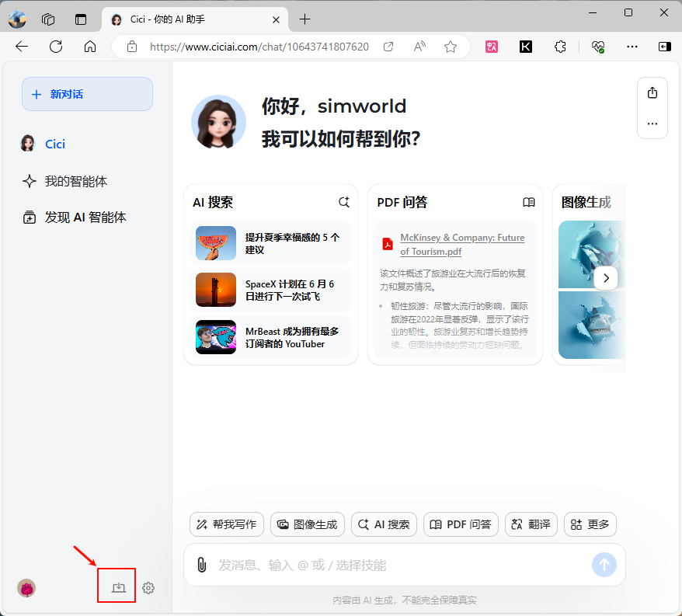This screenshot has width=682, height=616.
Task: Open user profile avatar in sidebar
Action: point(26,588)
